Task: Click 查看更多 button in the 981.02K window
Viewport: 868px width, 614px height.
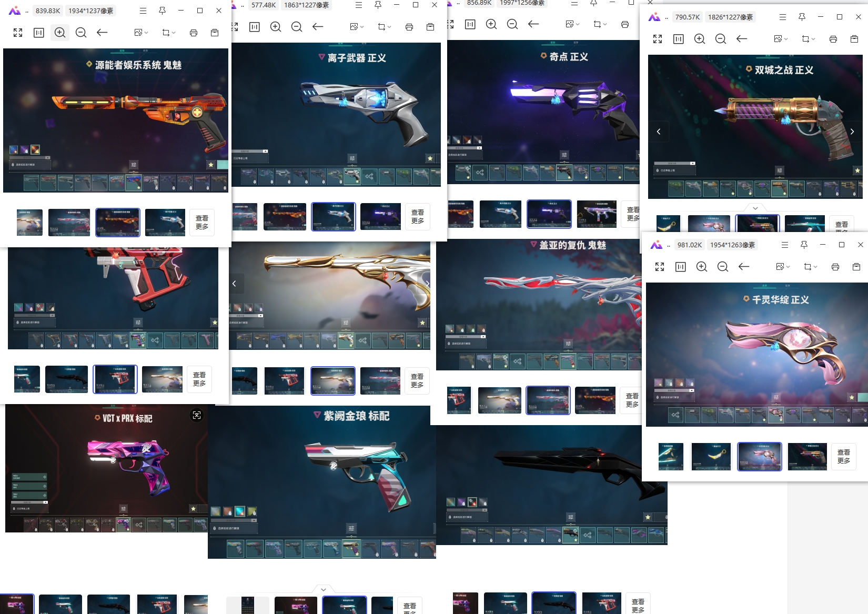Action: tap(844, 456)
